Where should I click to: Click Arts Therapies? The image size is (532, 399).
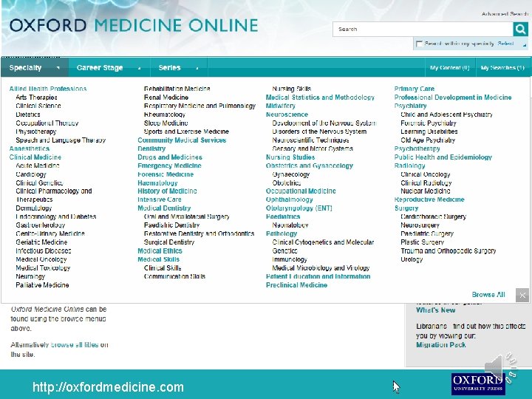36,98
